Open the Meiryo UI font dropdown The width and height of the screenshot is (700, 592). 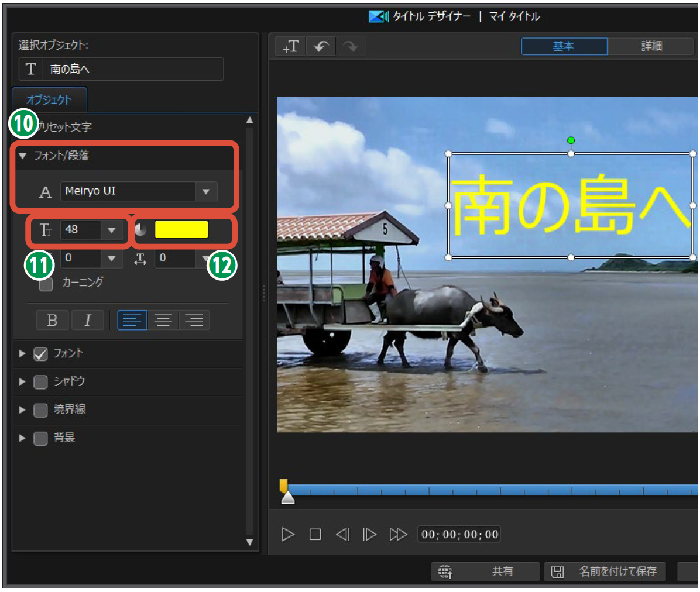point(205,191)
